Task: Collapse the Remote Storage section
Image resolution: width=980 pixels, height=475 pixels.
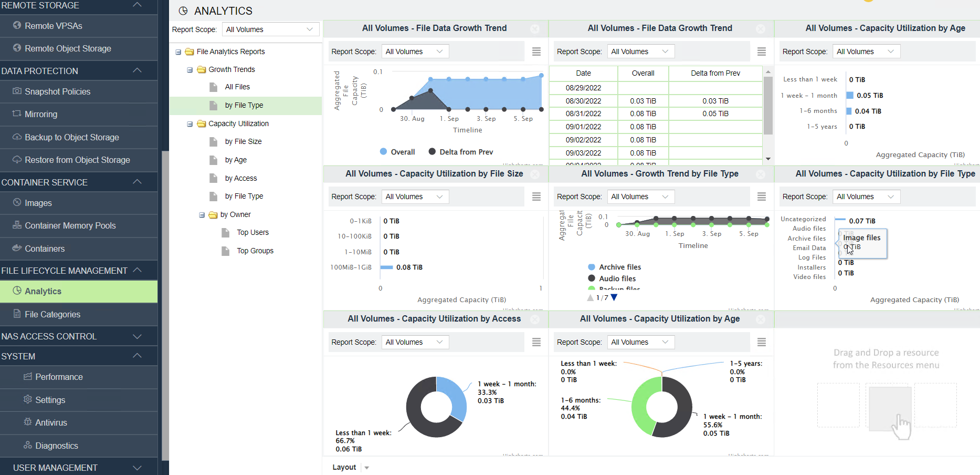Action: pos(137,5)
